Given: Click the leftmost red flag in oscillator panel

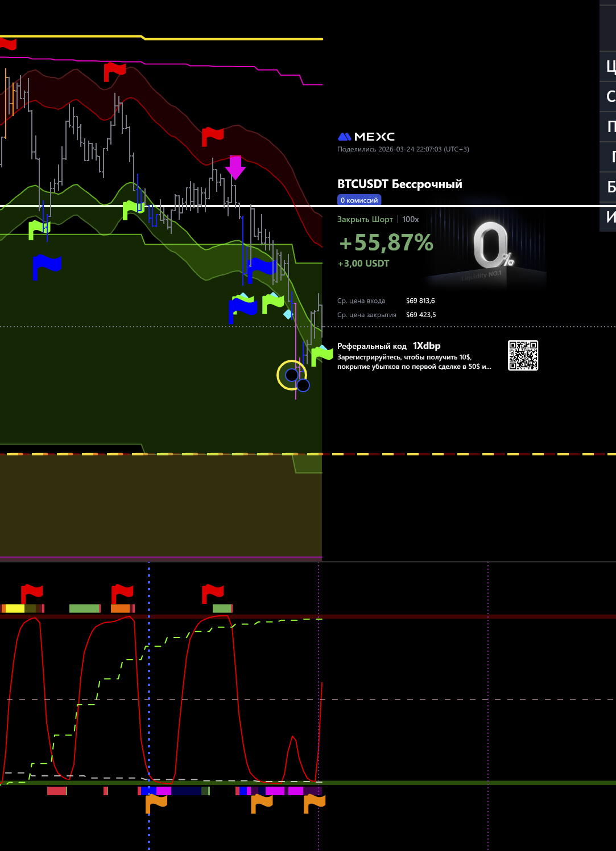Looking at the screenshot, I should pyautogui.click(x=32, y=593).
